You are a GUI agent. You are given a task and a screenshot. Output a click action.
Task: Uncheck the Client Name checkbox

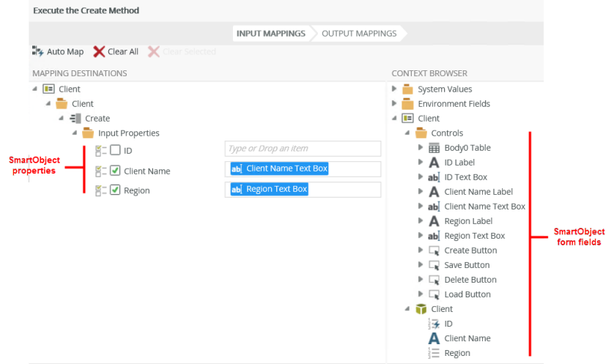coord(115,171)
